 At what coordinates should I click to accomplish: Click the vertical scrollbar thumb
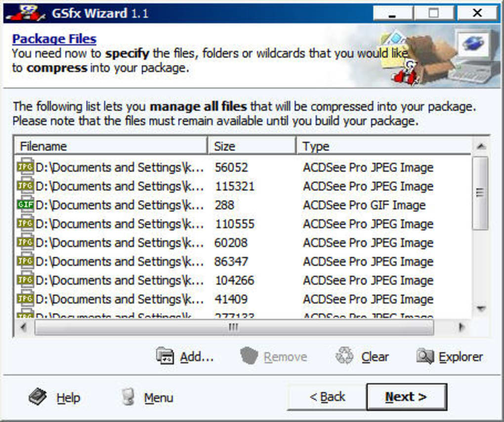[x=481, y=193]
